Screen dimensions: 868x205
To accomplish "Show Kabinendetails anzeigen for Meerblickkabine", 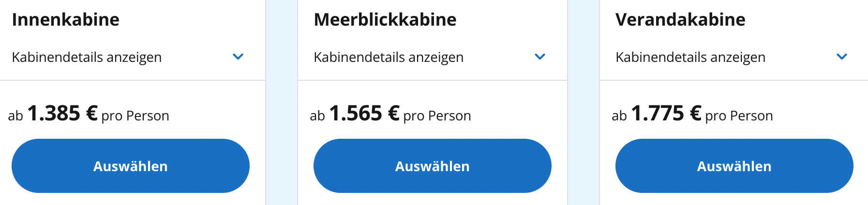I will 389,57.
